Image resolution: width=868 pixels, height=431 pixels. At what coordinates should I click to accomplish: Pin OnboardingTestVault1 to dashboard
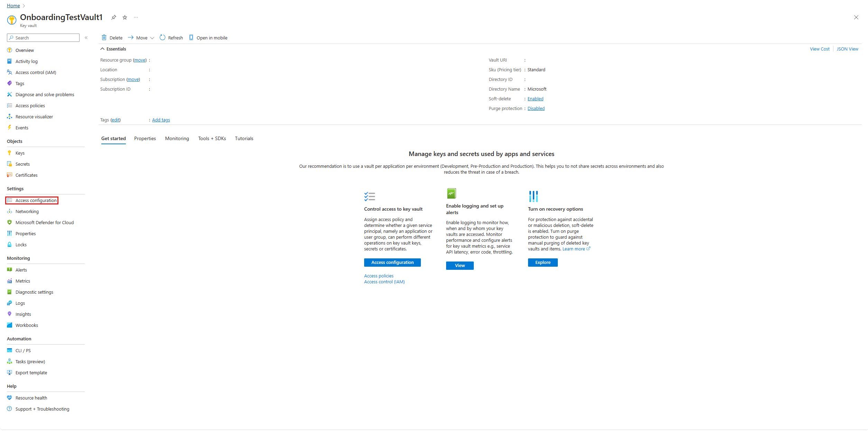pyautogui.click(x=113, y=17)
